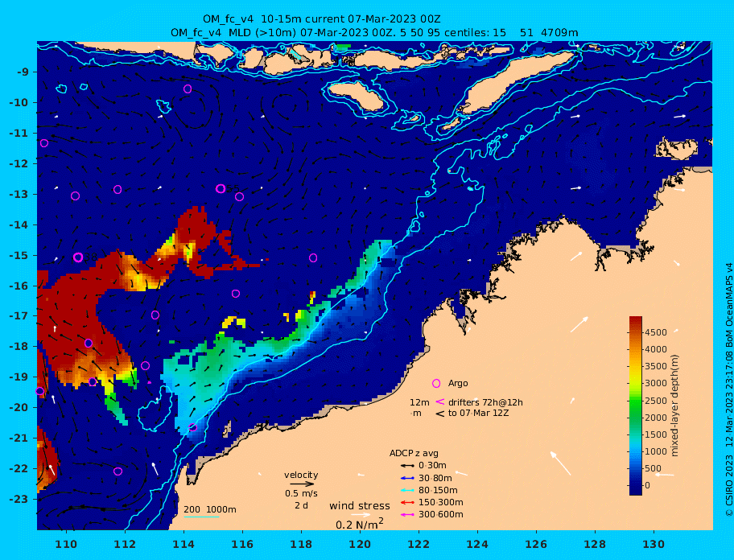Click the longitude tick label '130'
This screenshot has height=560, width=734.
point(654,544)
